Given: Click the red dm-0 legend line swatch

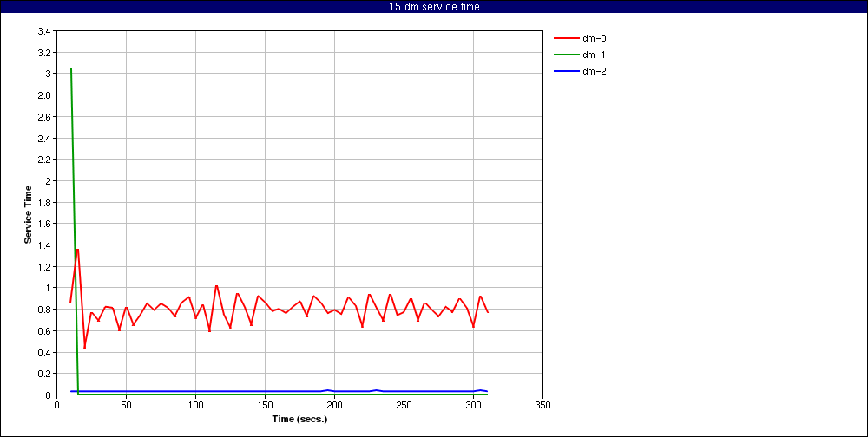Looking at the screenshot, I should (566, 38).
